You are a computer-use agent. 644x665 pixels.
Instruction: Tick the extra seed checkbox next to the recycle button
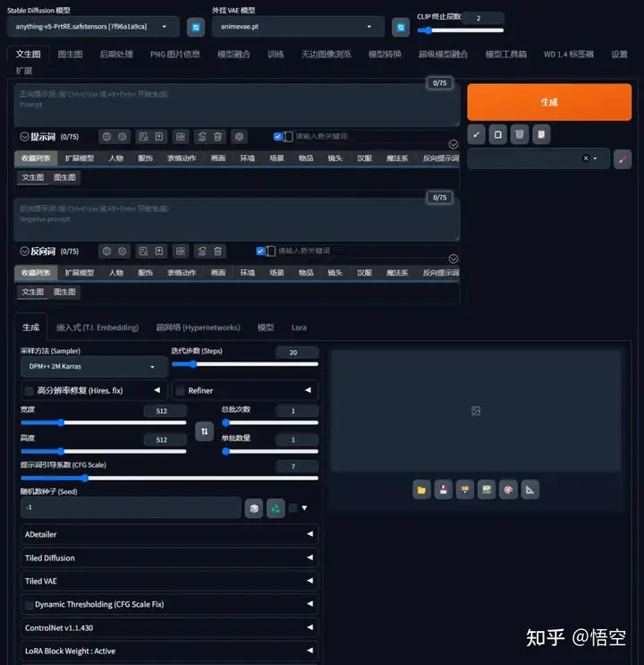point(293,508)
